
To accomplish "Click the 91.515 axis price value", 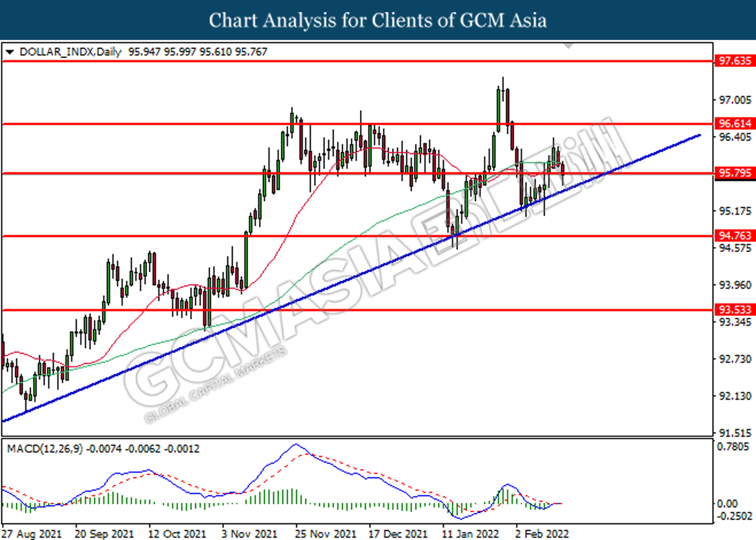I will (x=735, y=433).
